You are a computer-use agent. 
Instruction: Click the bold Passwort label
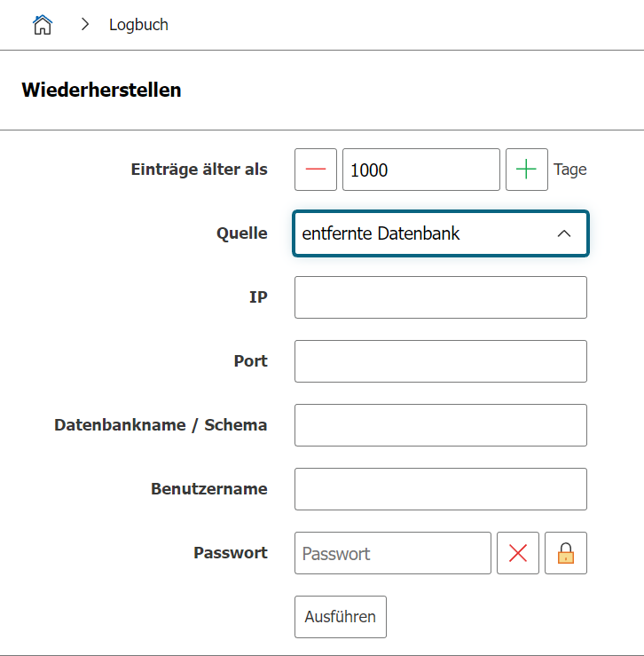coord(231,553)
